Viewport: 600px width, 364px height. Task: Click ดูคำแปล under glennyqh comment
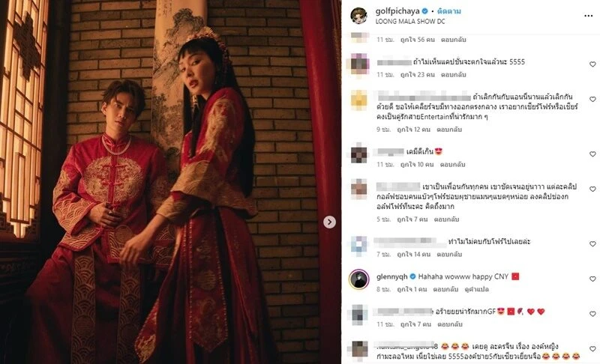476,289
